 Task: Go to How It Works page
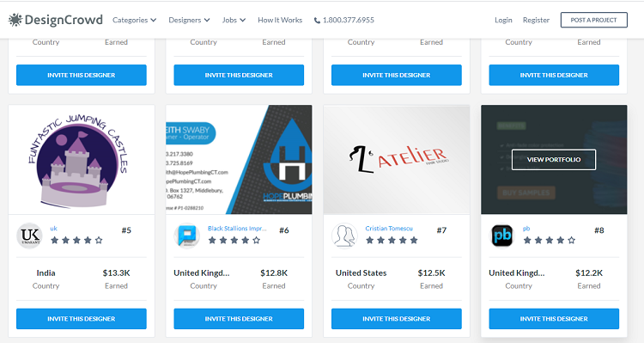[x=280, y=20]
